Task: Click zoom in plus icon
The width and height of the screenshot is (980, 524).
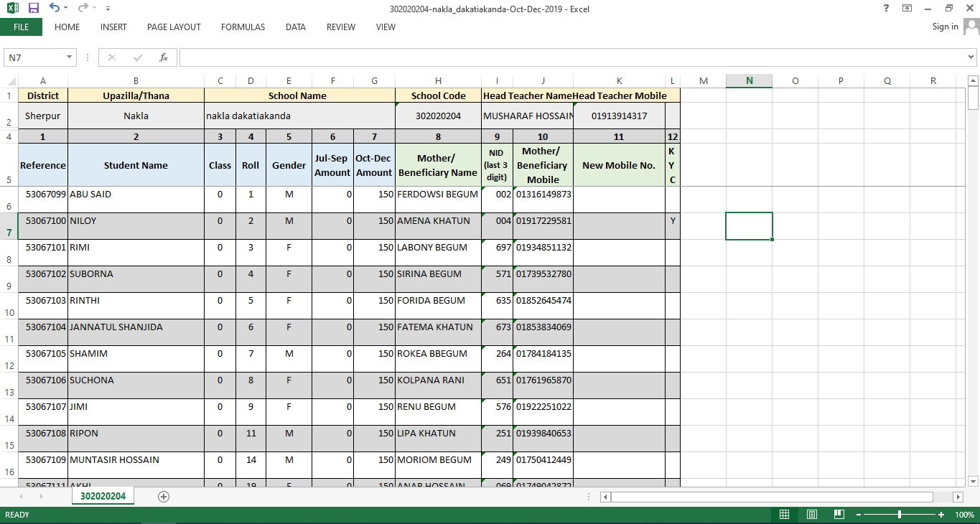Action: click(941, 515)
